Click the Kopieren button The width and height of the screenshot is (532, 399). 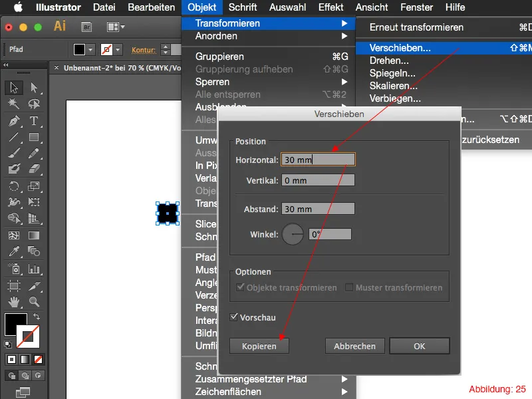pyautogui.click(x=259, y=346)
